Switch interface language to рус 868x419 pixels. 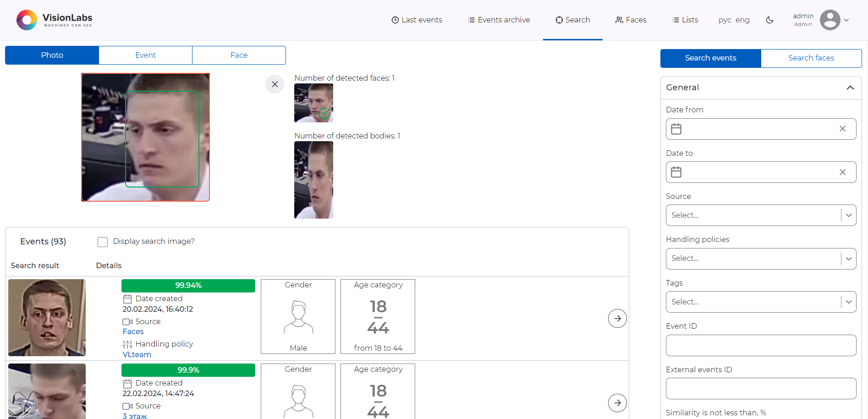tap(725, 20)
